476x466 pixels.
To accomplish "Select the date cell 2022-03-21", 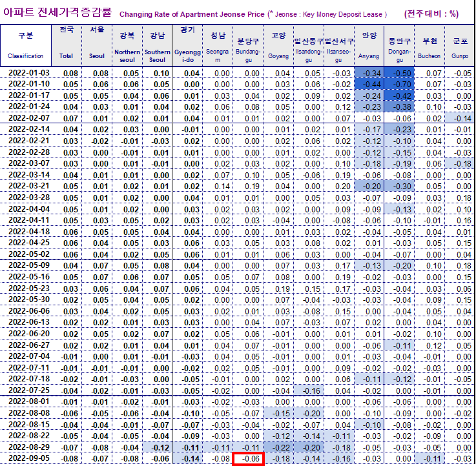I will [x=26, y=186].
